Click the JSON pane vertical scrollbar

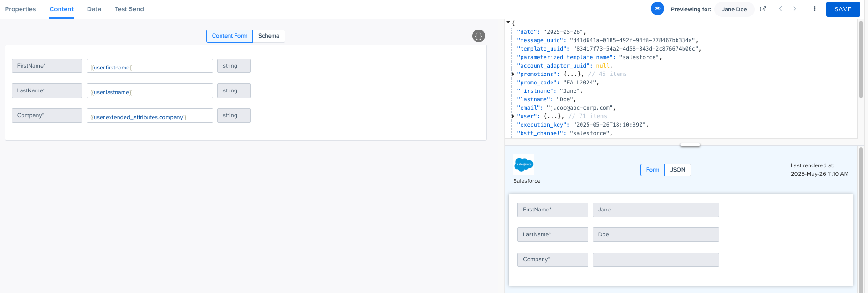pyautogui.click(x=861, y=59)
